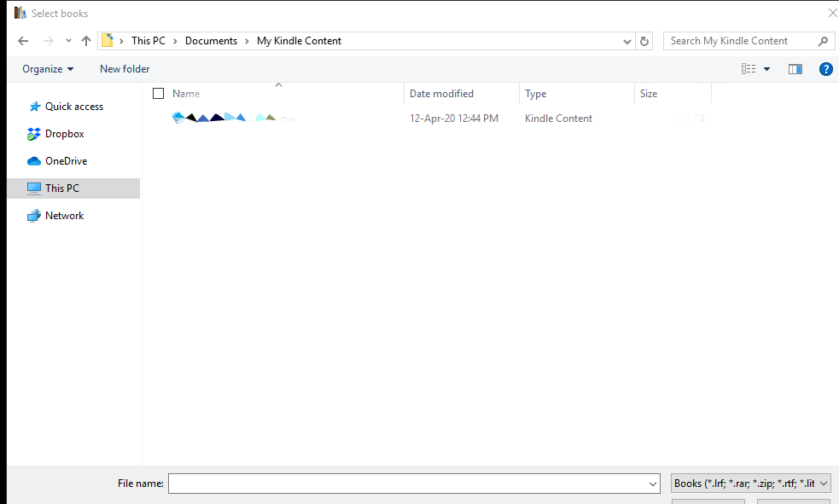The width and height of the screenshot is (839, 504).
Task: Refresh the My Kindle Content folder
Action: (x=644, y=41)
